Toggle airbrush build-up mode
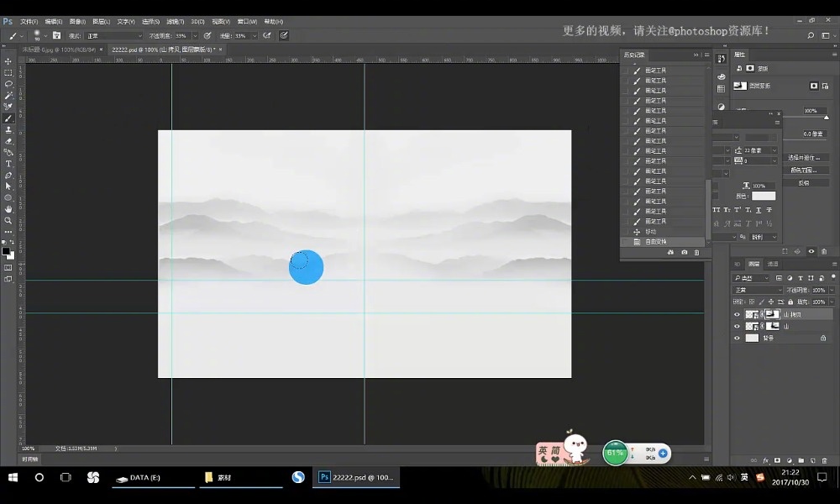The height and width of the screenshot is (504, 840). tap(267, 35)
